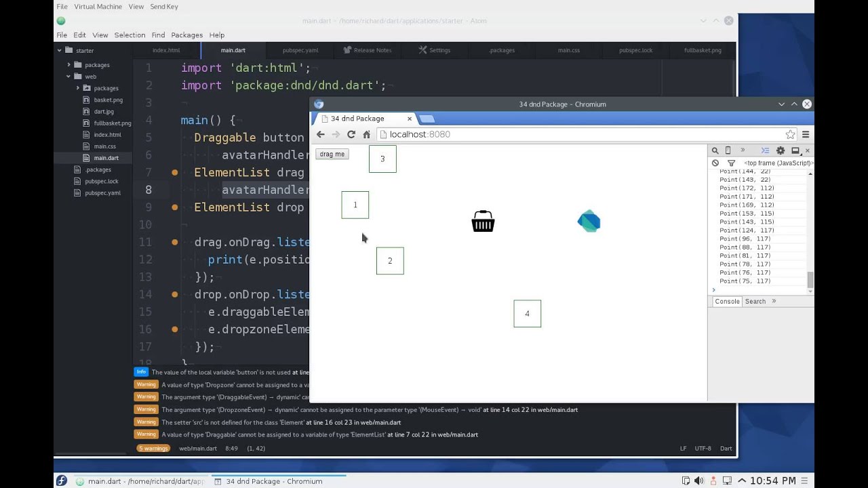Open the Chromium hamburger menu
Screen dimensions: 868x488
coord(806,134)
